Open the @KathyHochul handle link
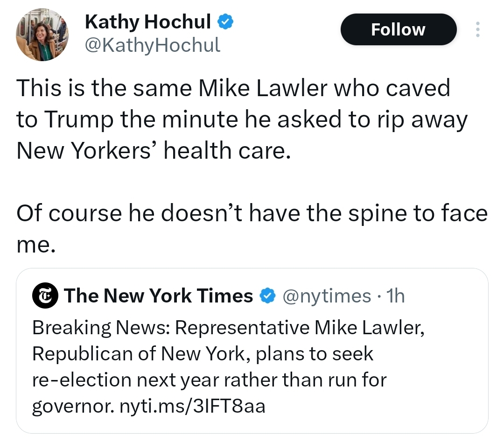This screenshot has width=504, height=443. pyautogui.click(x=152, y=45)
